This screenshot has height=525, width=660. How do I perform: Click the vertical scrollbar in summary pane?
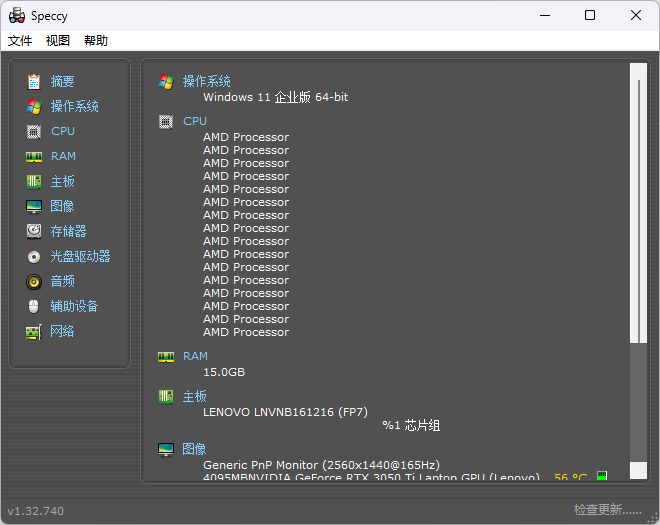638,210
